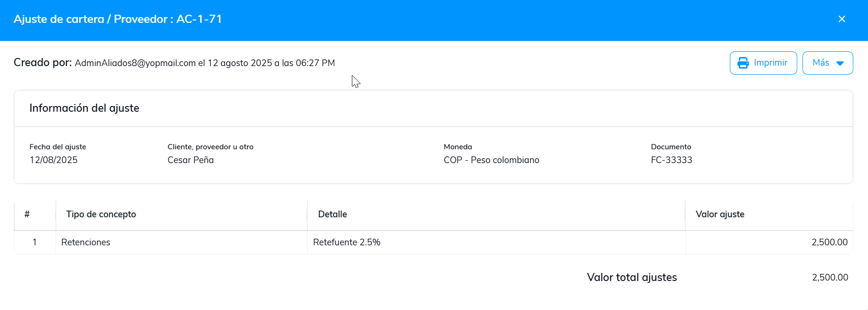The height and width of the screenshot is (310, 868).
Task: Click the 2,500.00 value in row 1
Action: coord(829,242)
